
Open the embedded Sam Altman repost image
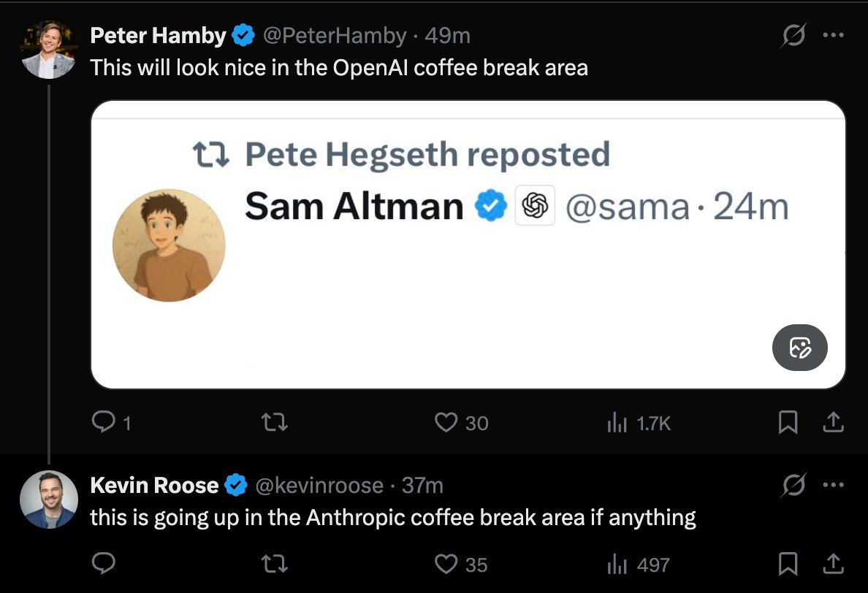[468, 245]
